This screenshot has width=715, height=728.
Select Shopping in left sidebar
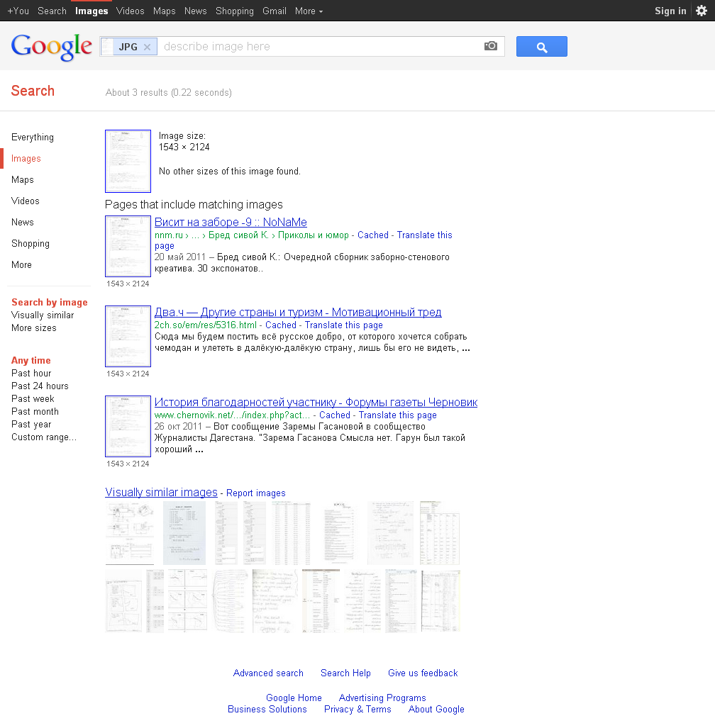click(x=31, y=243)
